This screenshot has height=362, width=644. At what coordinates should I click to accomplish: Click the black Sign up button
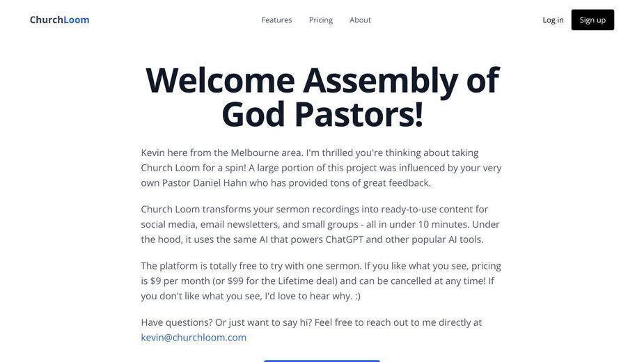point(592,19)
